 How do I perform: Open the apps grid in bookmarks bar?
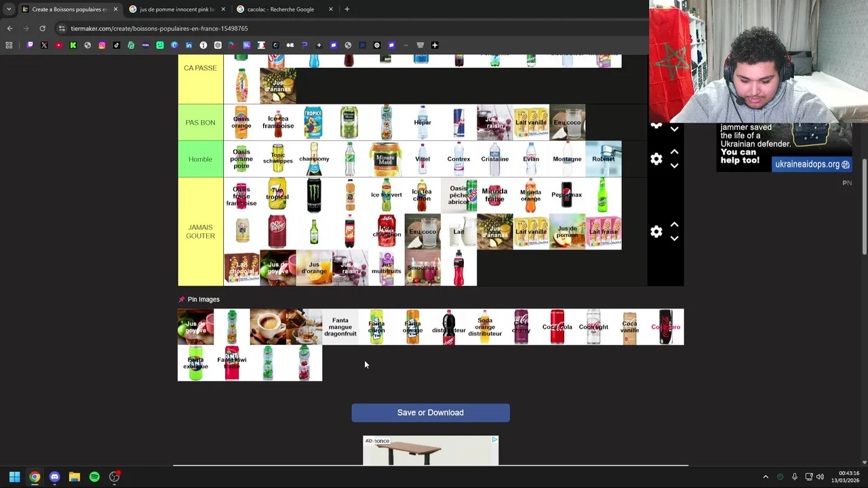click(9, 45)
